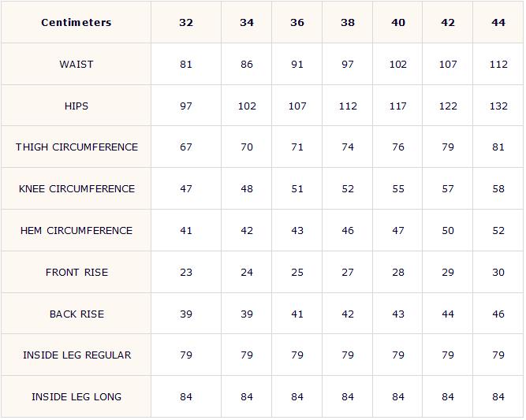Click thigh value 74 for size 38
Viewport: 526px width, 420px height.
coord(347,147)
